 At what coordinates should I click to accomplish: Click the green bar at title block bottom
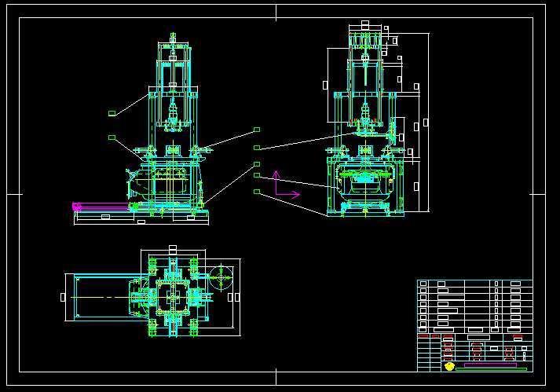pyautogui.click(x=491, y=369)
